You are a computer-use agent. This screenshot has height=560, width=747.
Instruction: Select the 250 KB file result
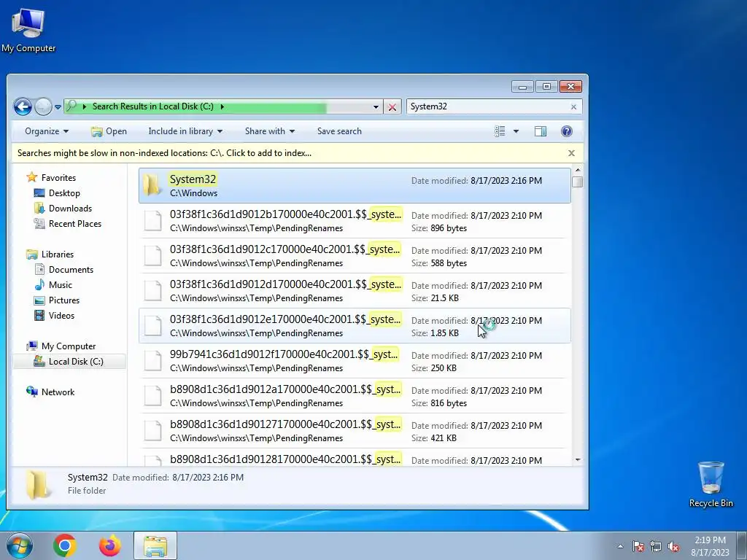(355, 361)
